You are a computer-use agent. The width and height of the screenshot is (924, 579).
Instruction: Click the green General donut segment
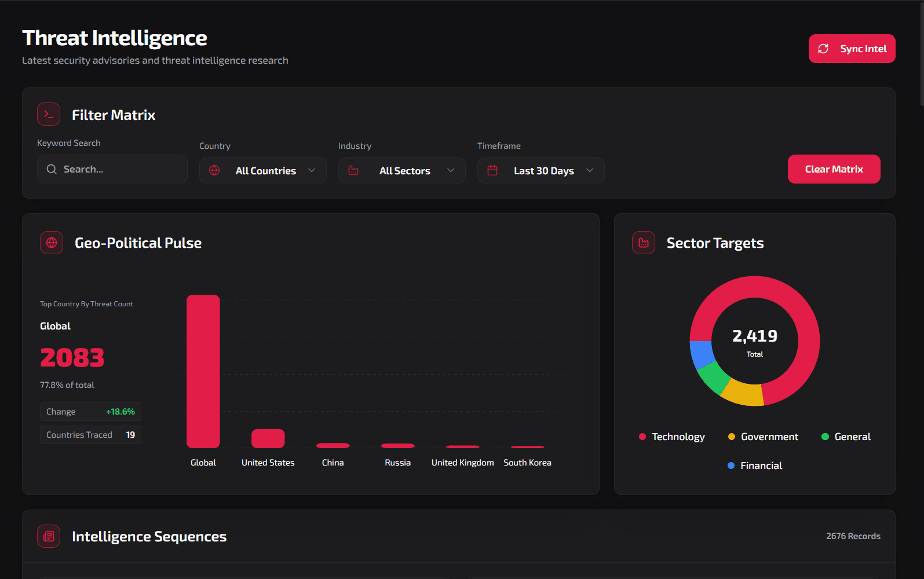pos(713,377)
